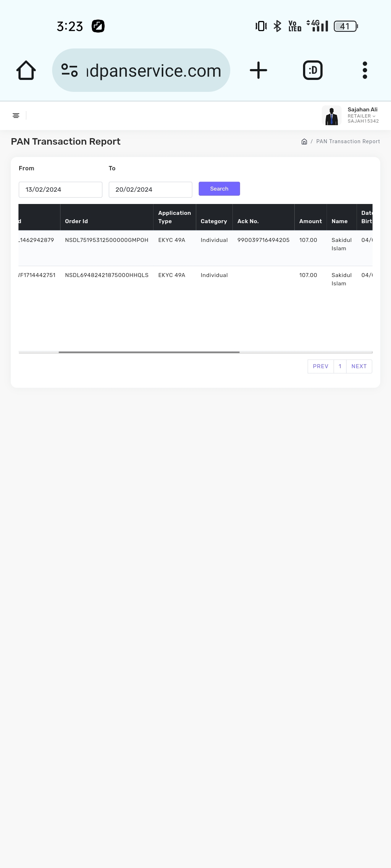Image resolution: width=391 pixels, height=868 pixels.
Task: Open the To date picker
Action: click(150, 190)
